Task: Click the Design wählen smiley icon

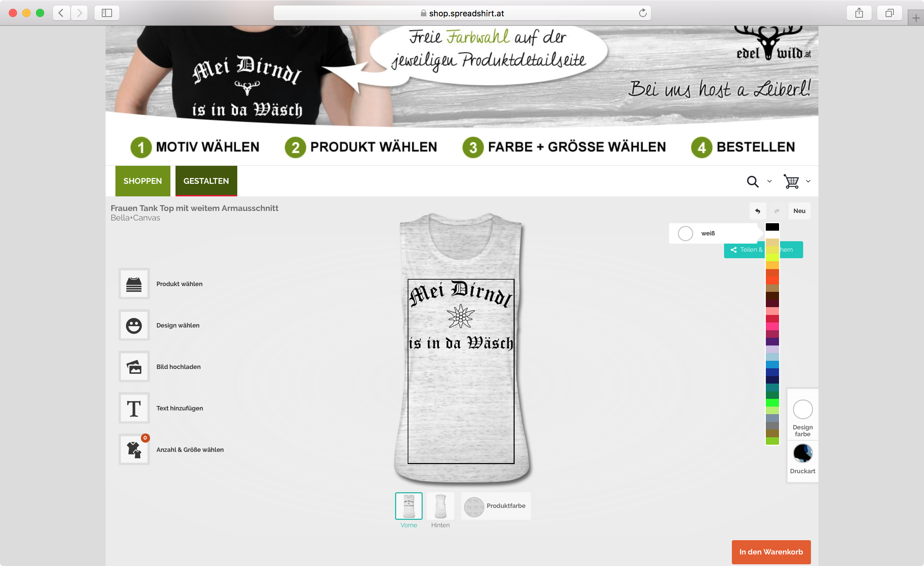Action: click(134, 325)
